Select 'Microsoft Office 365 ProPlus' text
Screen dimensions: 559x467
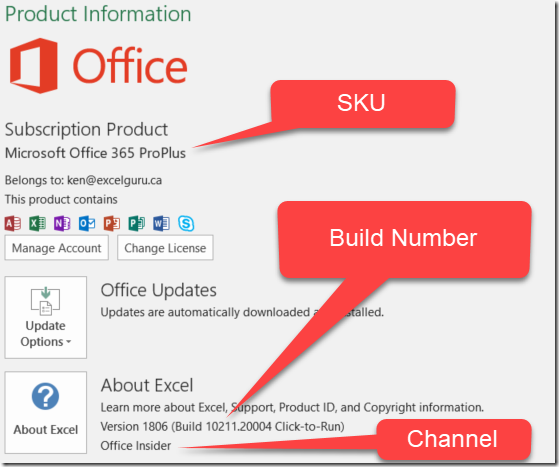pos(95,153)
